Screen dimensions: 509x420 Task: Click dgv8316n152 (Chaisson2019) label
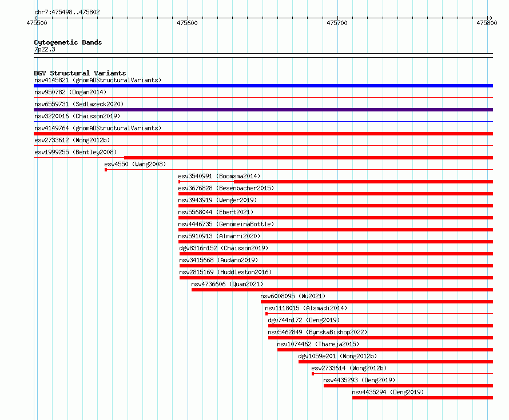coord(224,248)
